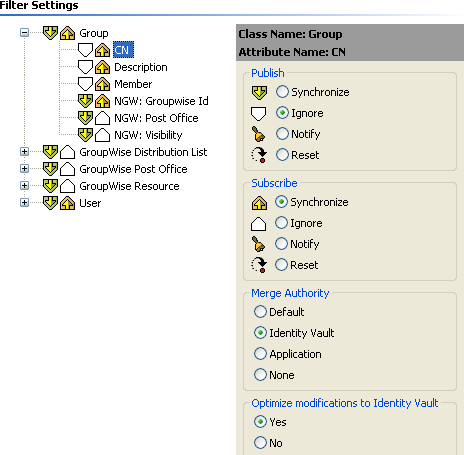The image size is (464, 455).
Task: Click CN attribute's subscribe synchronize icon
Action: point(102,50)
